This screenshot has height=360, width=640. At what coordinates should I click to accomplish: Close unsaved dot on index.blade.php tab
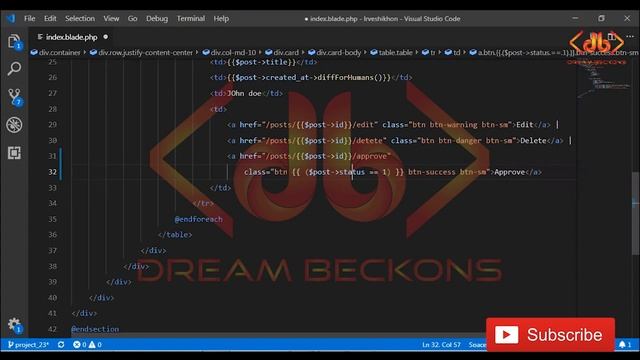[106, 37]
